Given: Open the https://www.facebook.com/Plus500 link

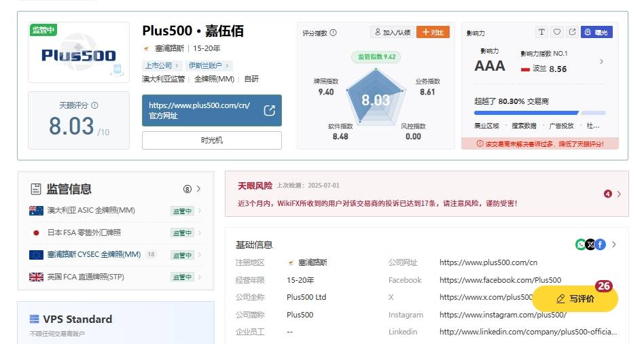Looking at the screenshot, I should point(500,280).
